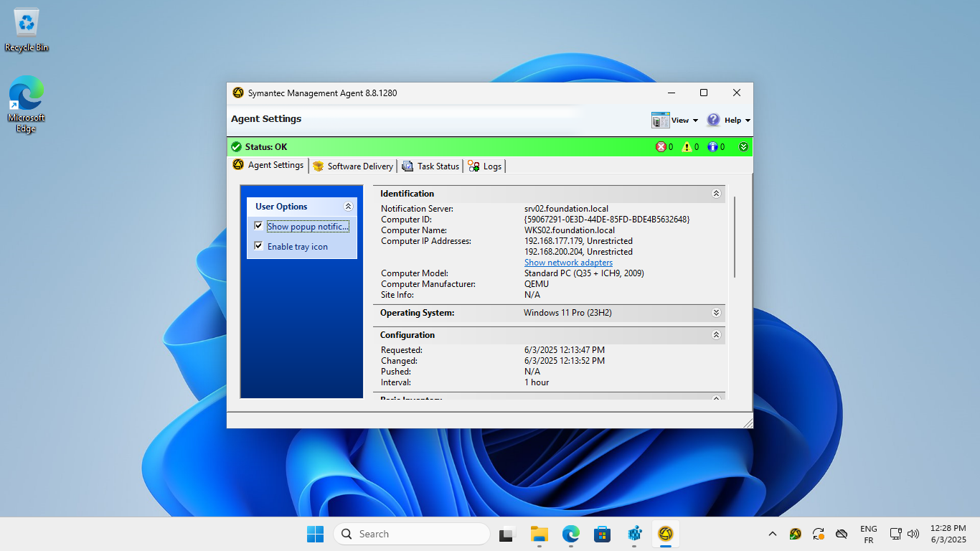Select the Standard PC (Q35 + ICH9, 2009) value
This screenshot has height=551, width=980.
point(584,273)
